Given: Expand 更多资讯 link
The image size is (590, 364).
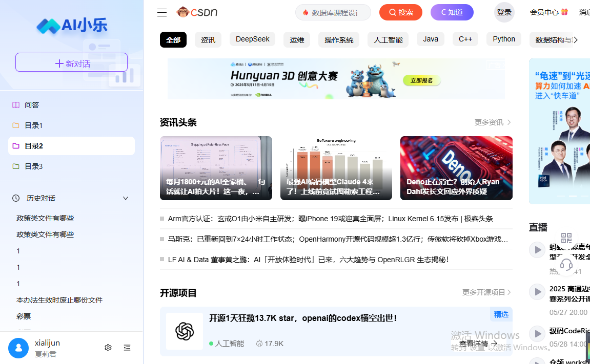Looking at the screenshot, I should (493, 122).
